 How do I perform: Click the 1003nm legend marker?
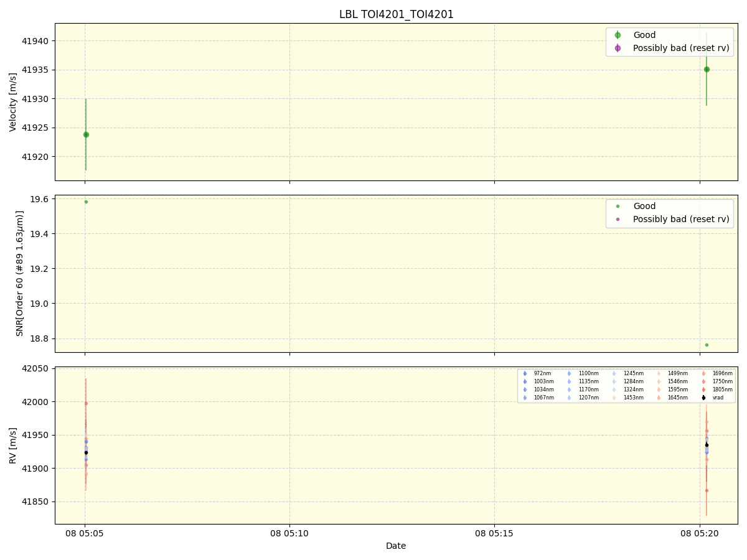(525, 381)
